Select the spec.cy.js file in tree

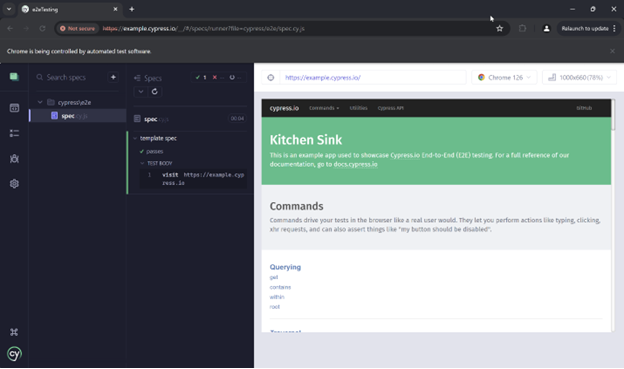click(x=78, y=115)
